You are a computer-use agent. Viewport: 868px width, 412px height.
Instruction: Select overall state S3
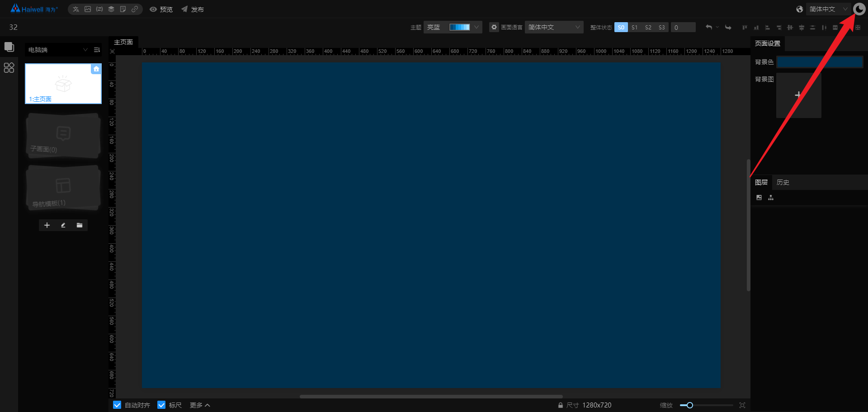(x=662, y=27)
